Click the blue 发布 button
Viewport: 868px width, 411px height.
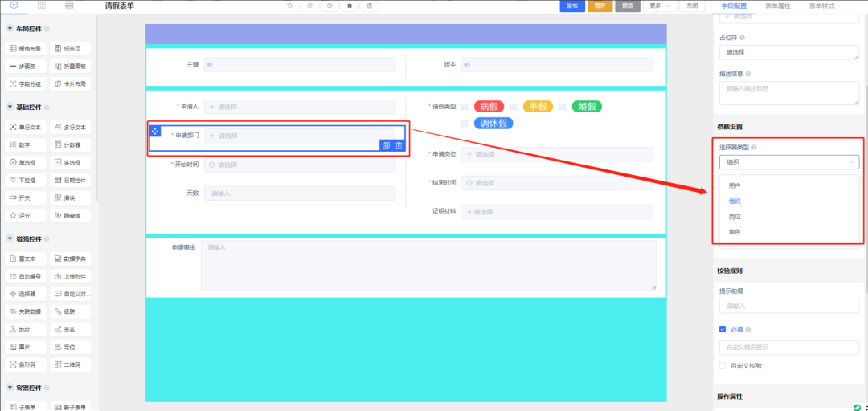pyautogui.click(x=571, y=6)
